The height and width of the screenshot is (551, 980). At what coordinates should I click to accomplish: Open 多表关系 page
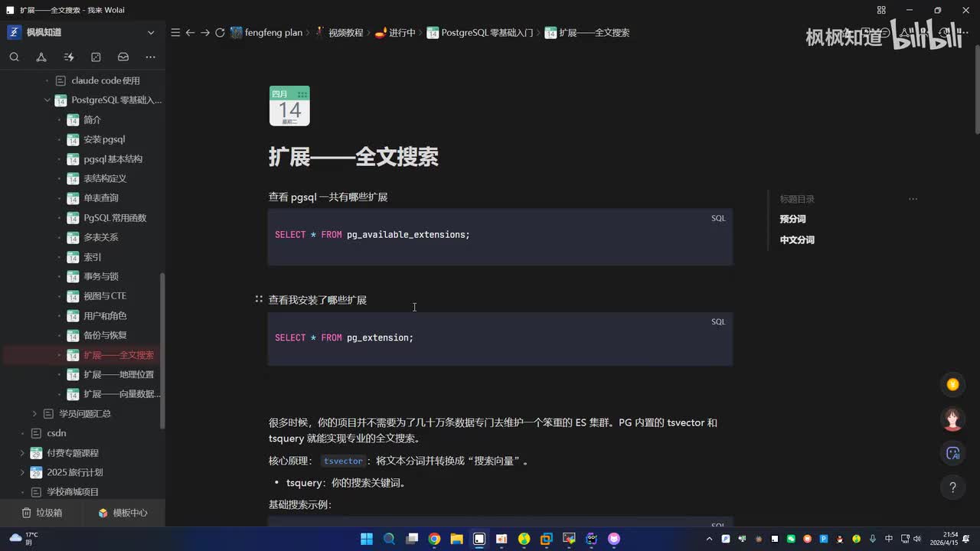point(103,237)
